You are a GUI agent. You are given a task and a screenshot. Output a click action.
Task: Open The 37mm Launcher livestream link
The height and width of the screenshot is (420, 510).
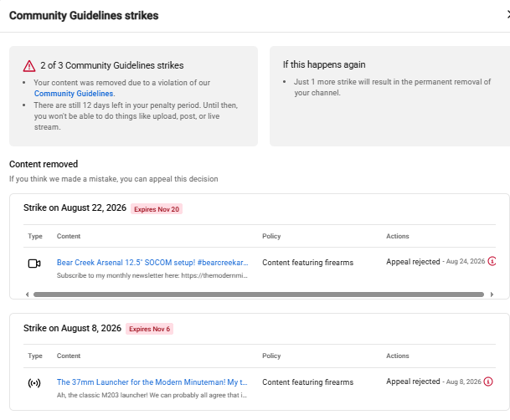(x=152, y=382)
